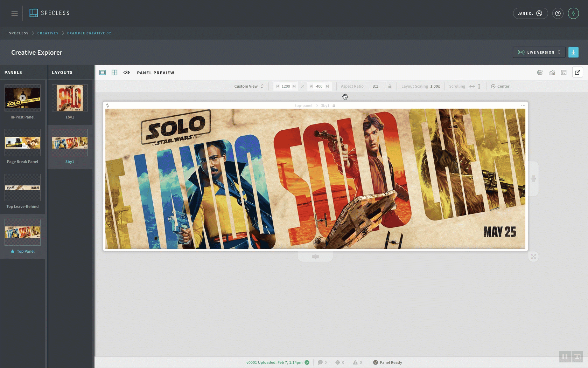Click the green upload checkmark icon

(307, 362)
